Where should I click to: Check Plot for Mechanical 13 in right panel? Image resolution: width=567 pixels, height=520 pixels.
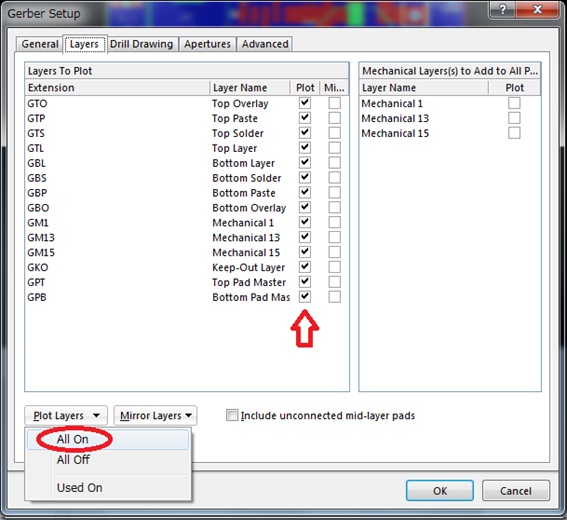click(514, 118)
